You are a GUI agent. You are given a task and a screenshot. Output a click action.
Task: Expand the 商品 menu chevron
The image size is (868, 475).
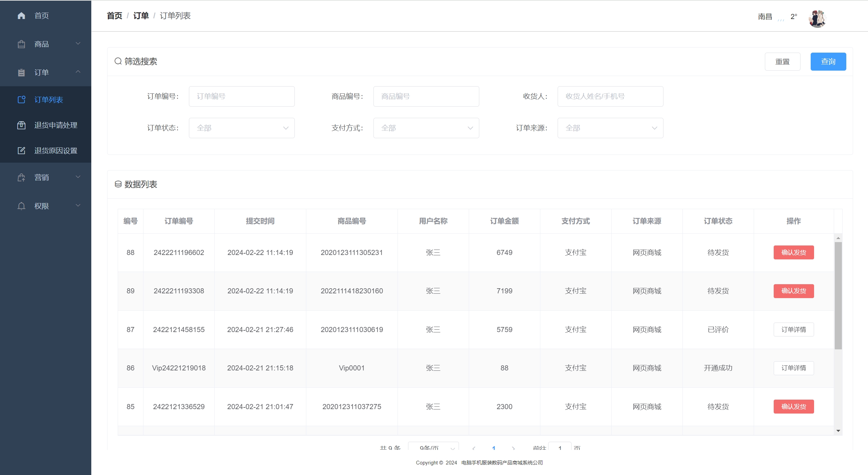point(78,43)
